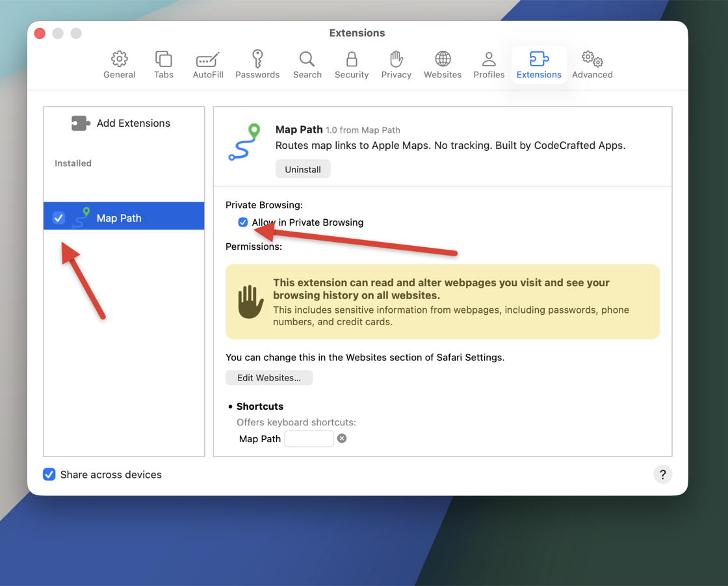Uninstall the Map Path extension
The image size is (728, 586).
[303, 169]
